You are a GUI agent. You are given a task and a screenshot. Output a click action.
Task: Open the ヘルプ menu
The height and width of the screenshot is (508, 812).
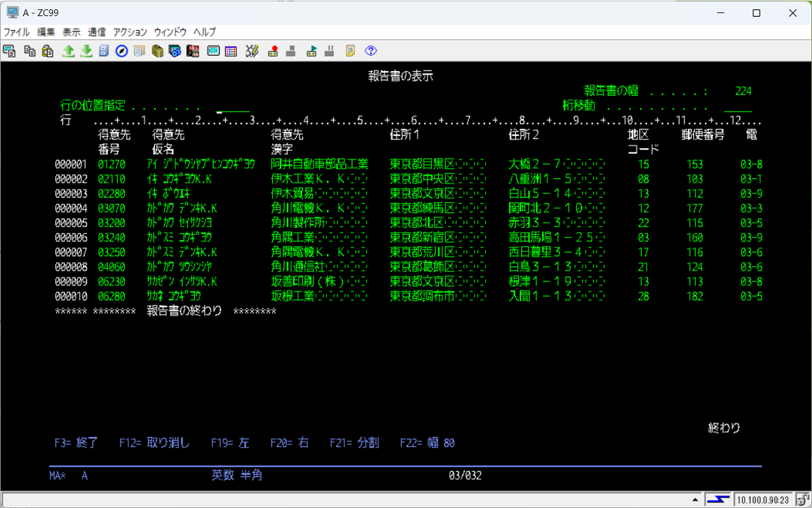[x=204, y=31]
